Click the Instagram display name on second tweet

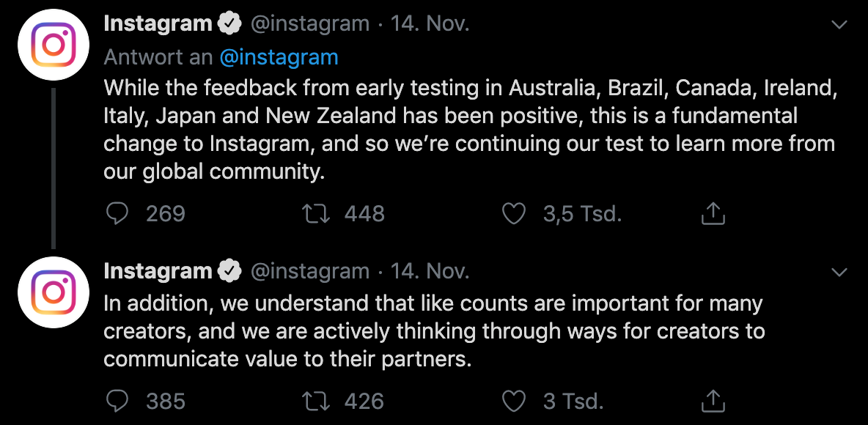pos(158,271)
